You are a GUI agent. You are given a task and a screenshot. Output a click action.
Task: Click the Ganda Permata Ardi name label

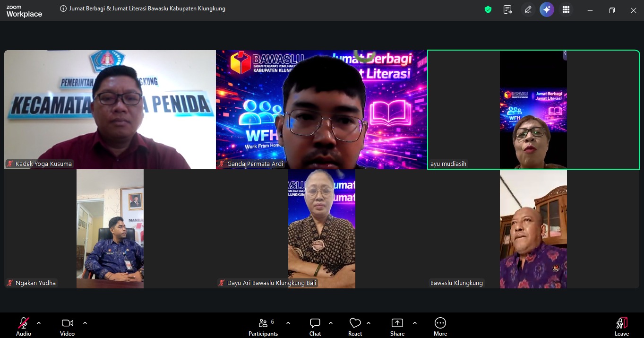point(255,164)
